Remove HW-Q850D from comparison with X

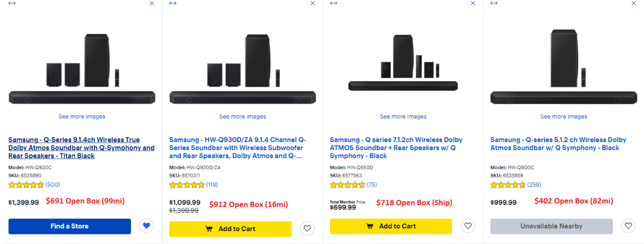[473, 3]
